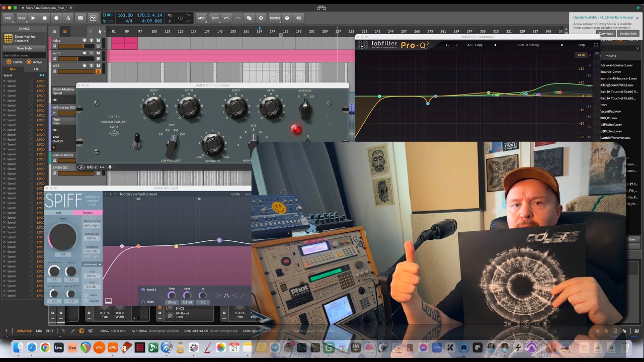Toggle the device Enable power button
644x362 pixels.
tap(9, 62)
